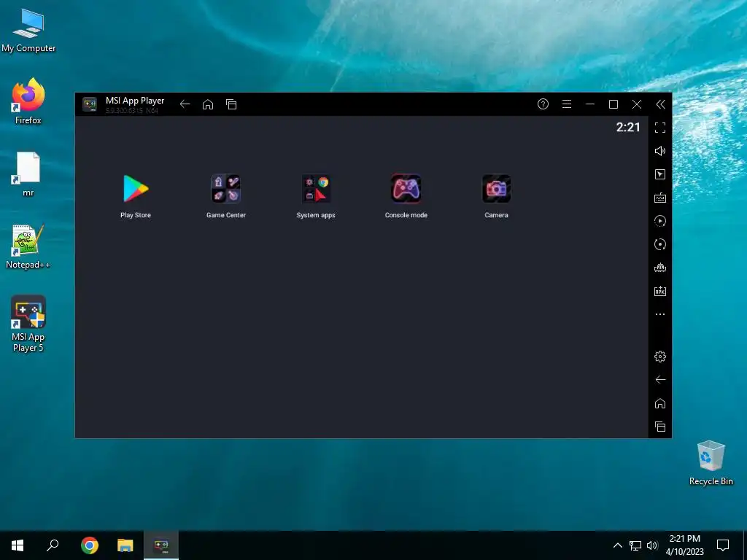
Task: Open the macro recorder play icon
Action: click(x=659, y=221)
